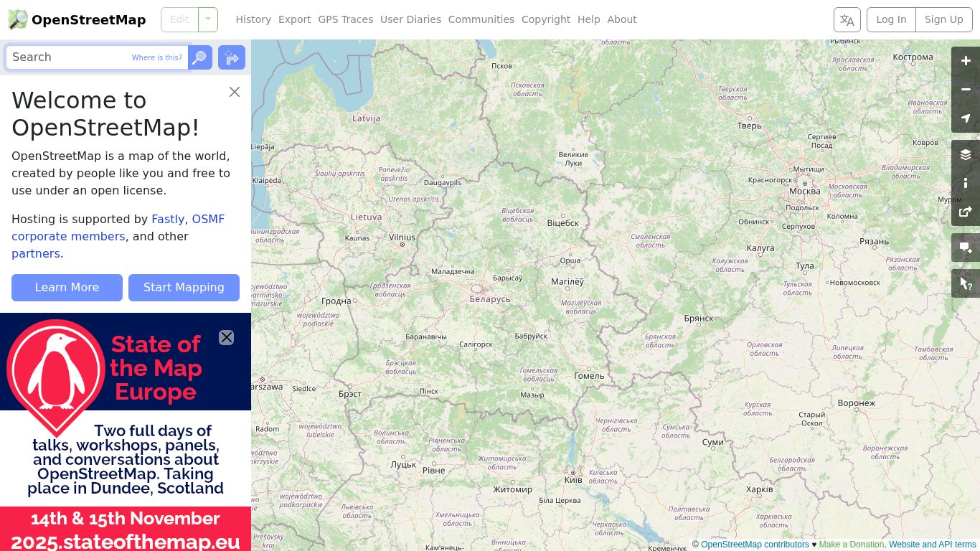The width and height of the screenshot is (980, 551).
Task: Open Website and API terms link
Action: pyautogui.click(x=933, y=545)
